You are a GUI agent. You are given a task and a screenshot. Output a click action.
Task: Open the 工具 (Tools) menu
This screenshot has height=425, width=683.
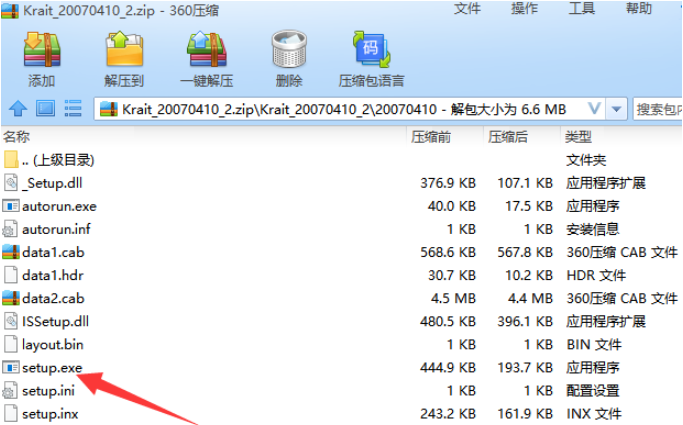(x=582, y=9)
